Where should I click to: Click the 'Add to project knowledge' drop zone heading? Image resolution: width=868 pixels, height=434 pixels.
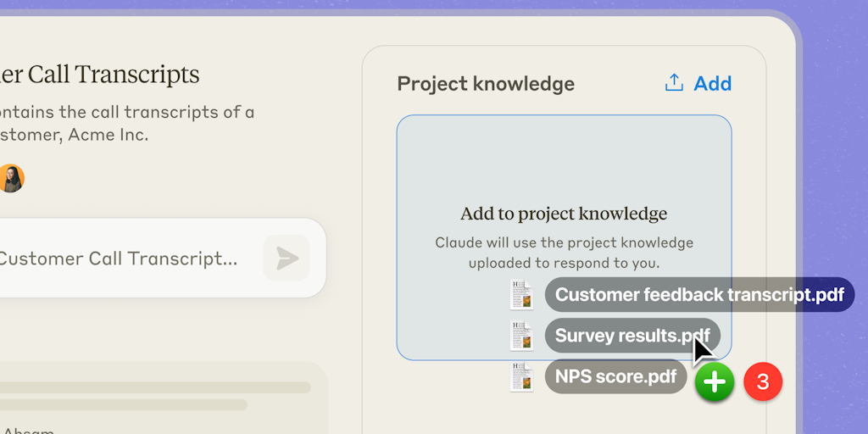pos(564,214)
